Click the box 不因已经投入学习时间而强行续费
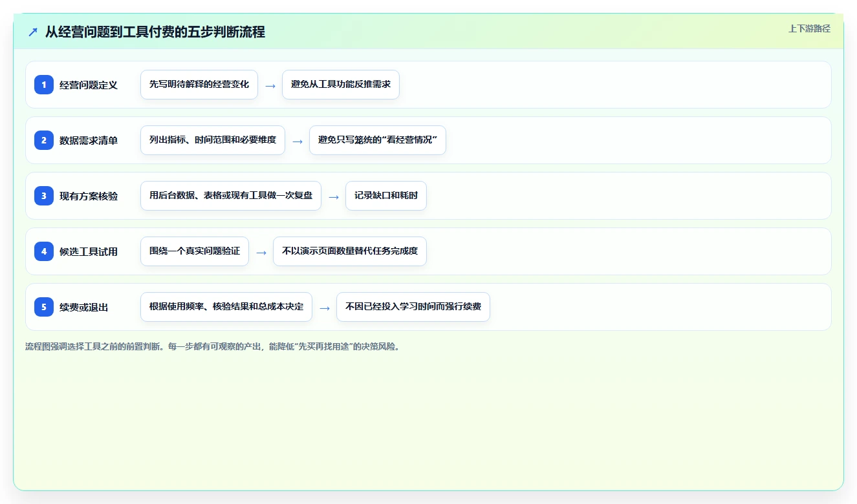 (413, 307)
